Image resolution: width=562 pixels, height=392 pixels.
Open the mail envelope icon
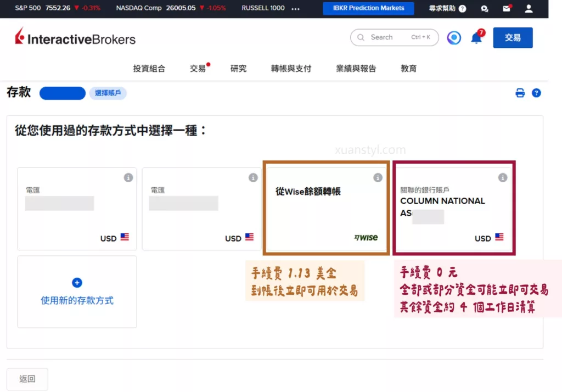click(507, 8)
